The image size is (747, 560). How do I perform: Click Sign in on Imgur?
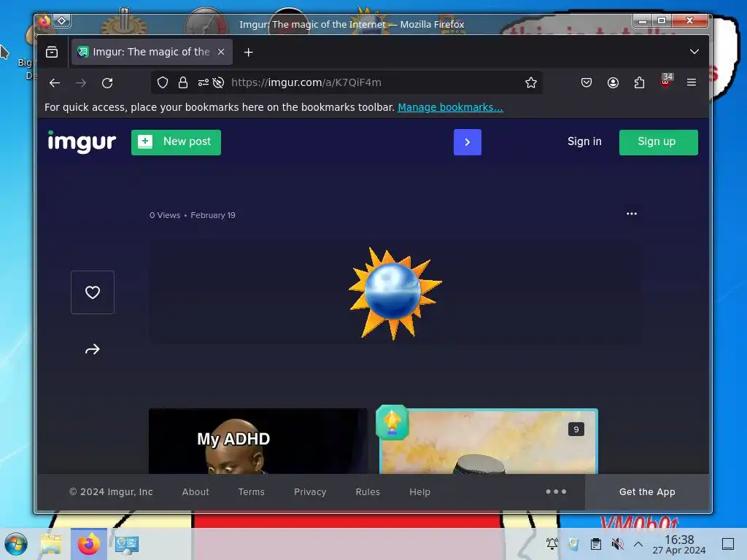pyautogui.click(x=584, y=141)
